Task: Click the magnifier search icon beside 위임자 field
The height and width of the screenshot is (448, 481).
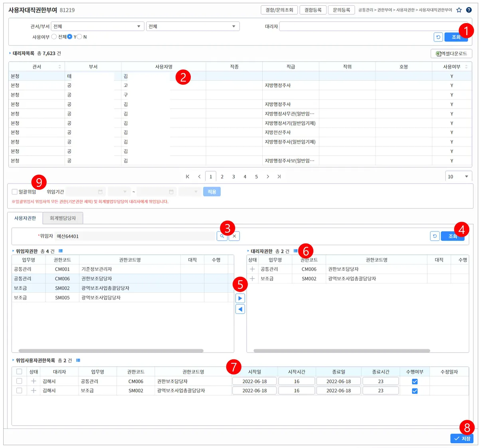Action: 222,236
